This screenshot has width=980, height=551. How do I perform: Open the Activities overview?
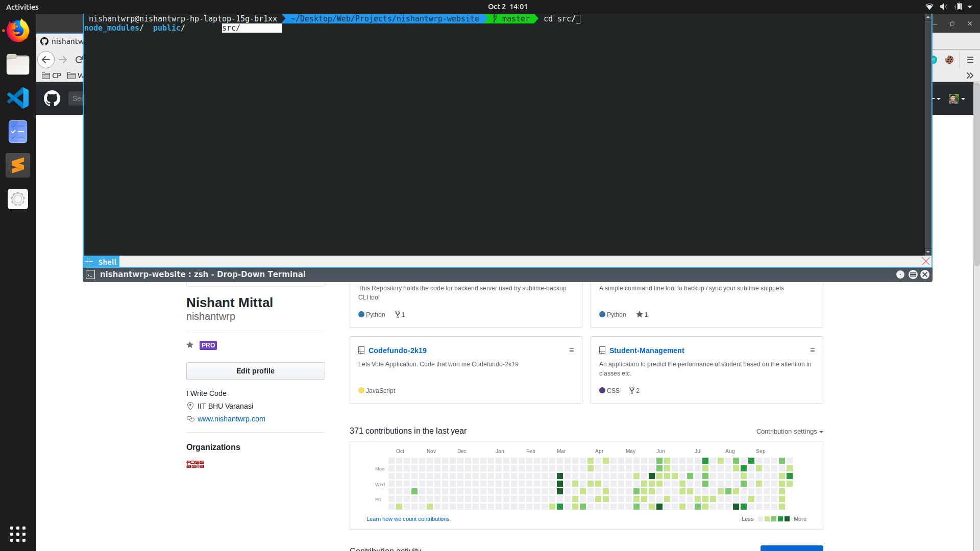point(22,7)
